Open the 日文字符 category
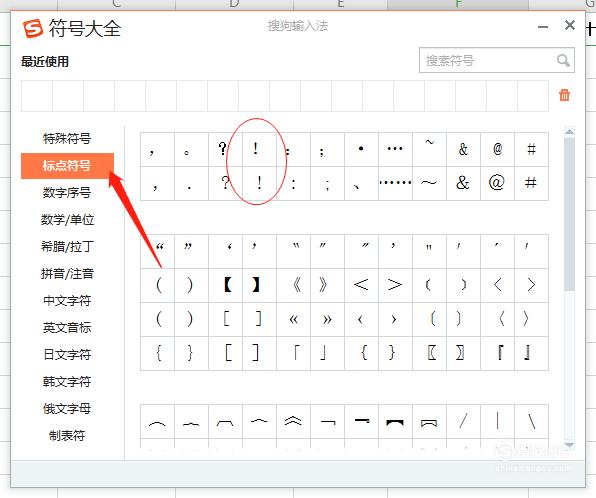 pos(67,354)
